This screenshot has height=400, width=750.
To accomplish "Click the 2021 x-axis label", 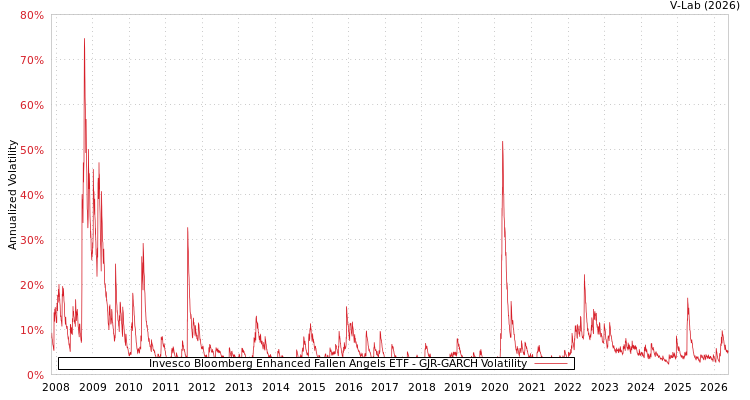I will coord(531,387).
